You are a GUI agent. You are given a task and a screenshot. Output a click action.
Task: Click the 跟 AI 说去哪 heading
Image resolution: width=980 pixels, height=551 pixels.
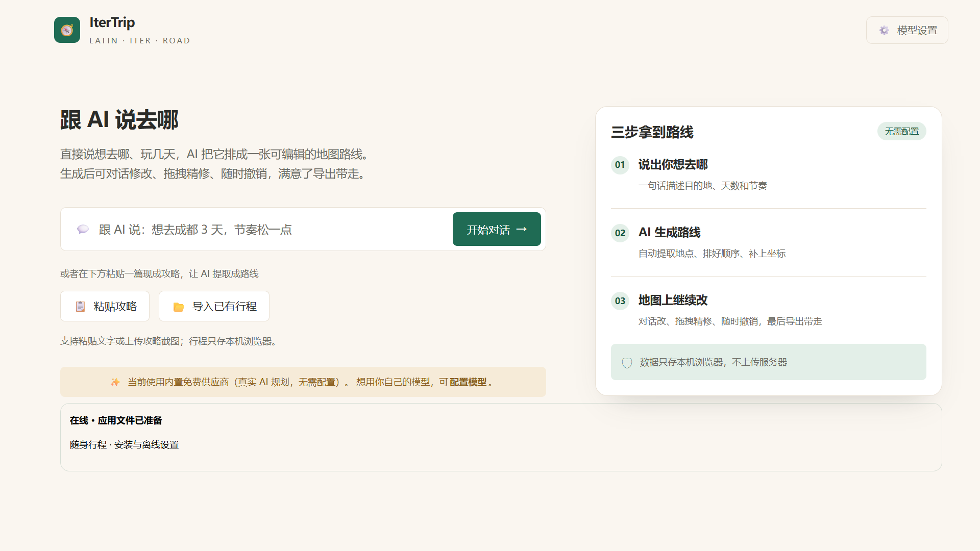[x=119, y=120]
